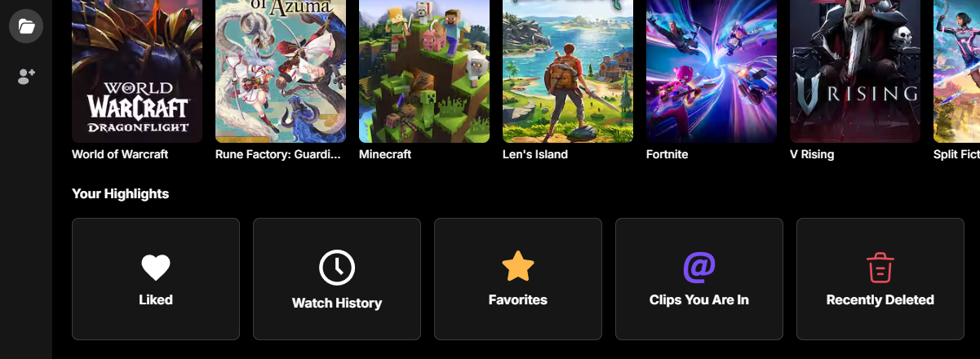Click the add friend icon in sidebar
The height and width of the screenshot is (359, 980).
26,77
